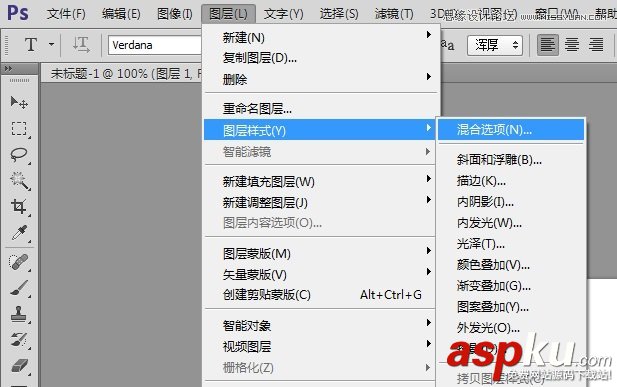Set center text alignment
This screenshot has width=617, height=387.
coord(572,44)
